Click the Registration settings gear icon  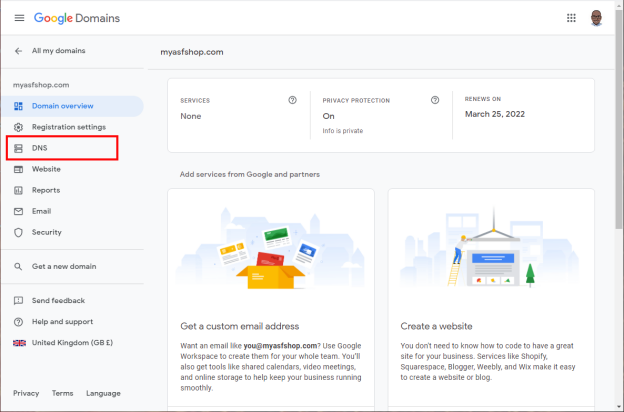[18, 127]
